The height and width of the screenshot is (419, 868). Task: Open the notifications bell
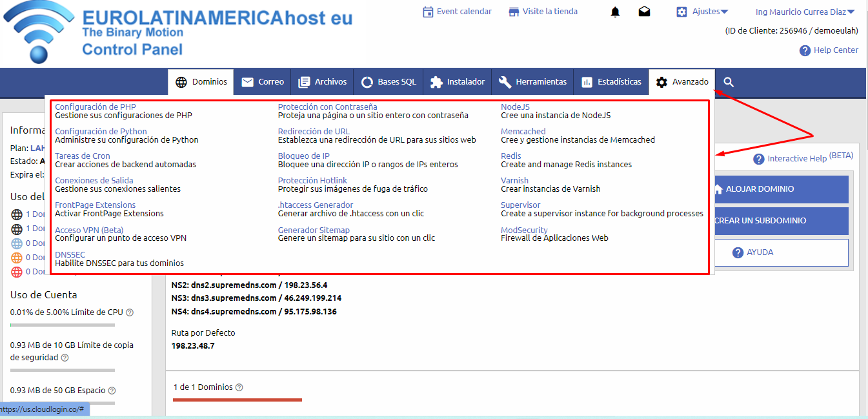coord(615,12)
